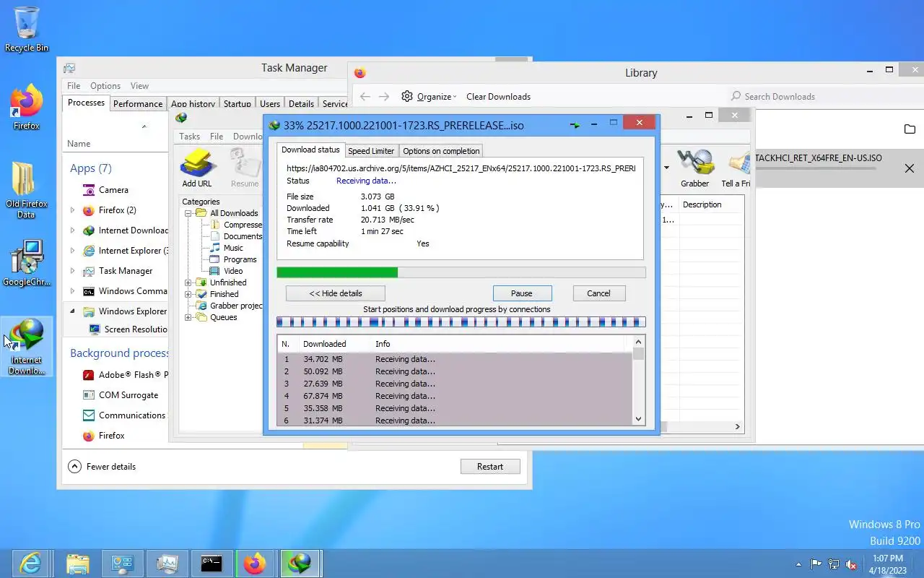Expand the Internet Download Manager process group
The width and height of the screenshot is (924, 578).
(x=72, y=230)
